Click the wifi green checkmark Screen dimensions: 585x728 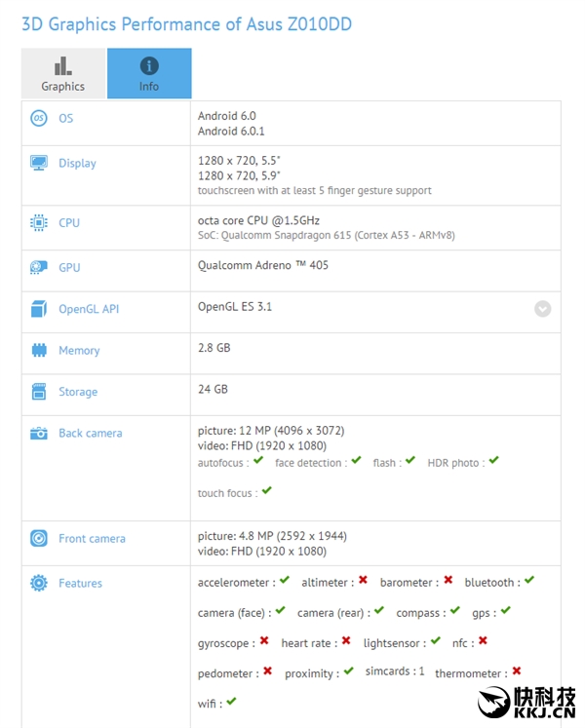(x=232, y=701)
